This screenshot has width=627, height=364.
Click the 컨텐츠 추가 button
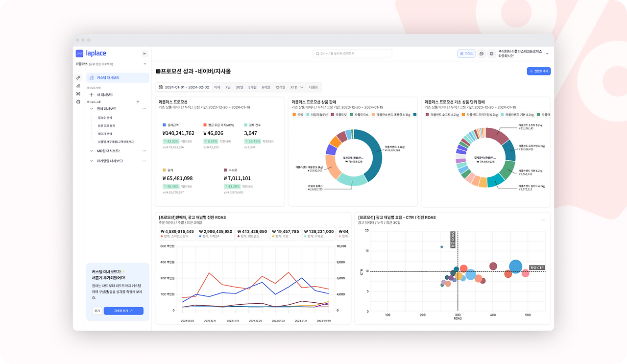(539, 71)
